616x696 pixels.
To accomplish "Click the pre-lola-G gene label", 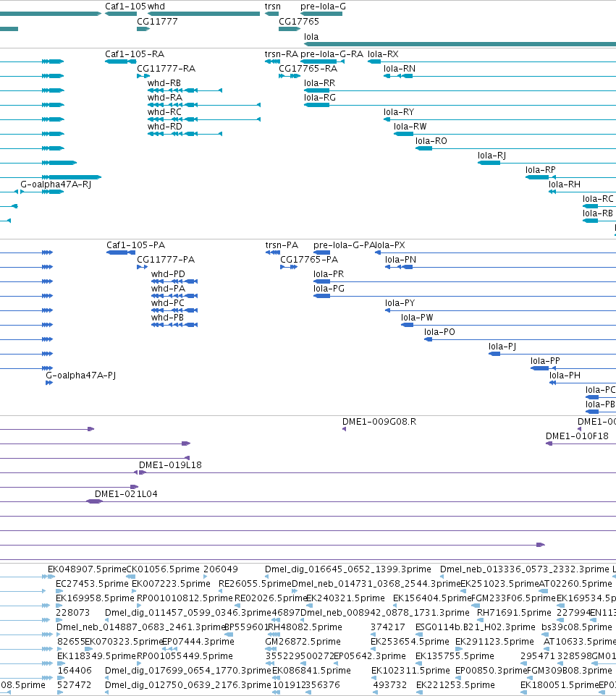I will [323, 7].
